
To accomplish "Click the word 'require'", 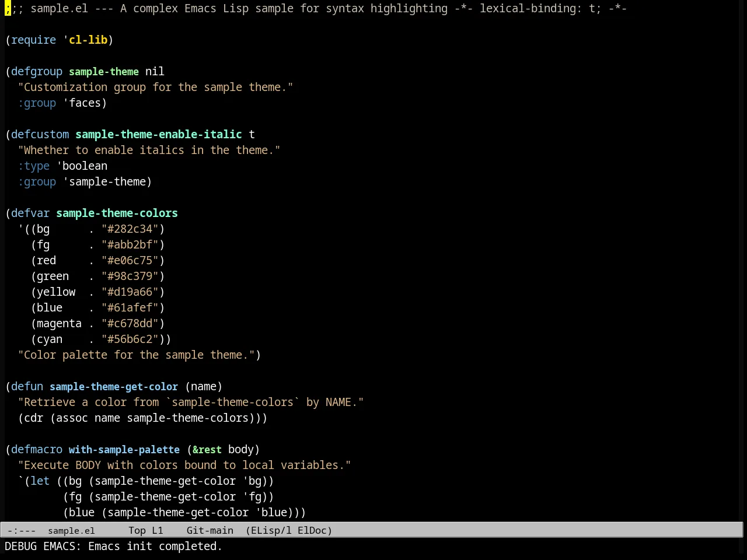I will pos(33,40).
